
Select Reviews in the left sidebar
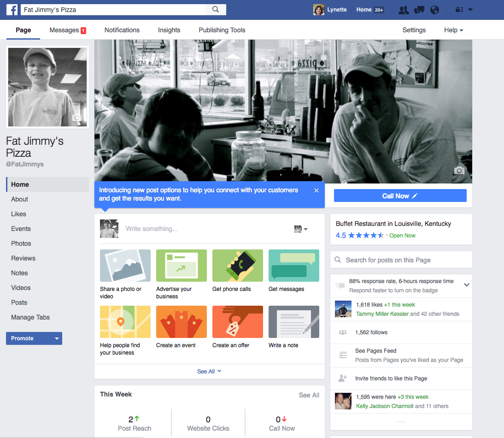tap(23, 259)
